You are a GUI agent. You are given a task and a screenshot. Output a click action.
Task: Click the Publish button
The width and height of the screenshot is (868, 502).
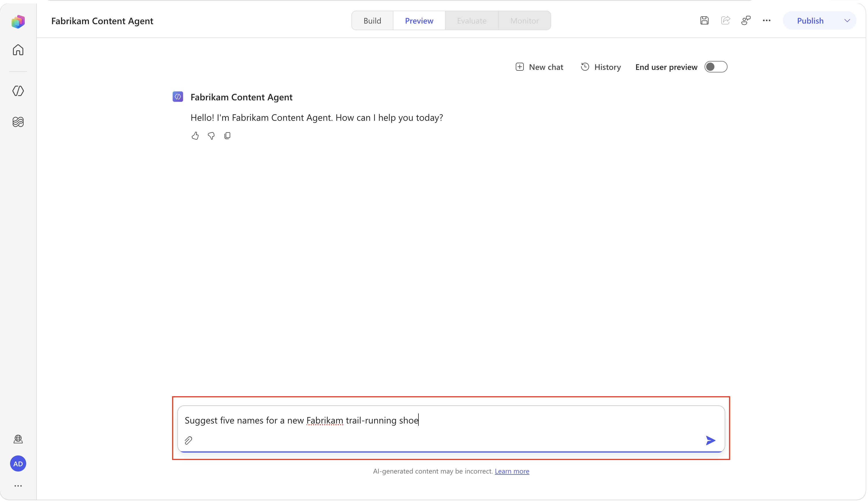tap(810, 21)
